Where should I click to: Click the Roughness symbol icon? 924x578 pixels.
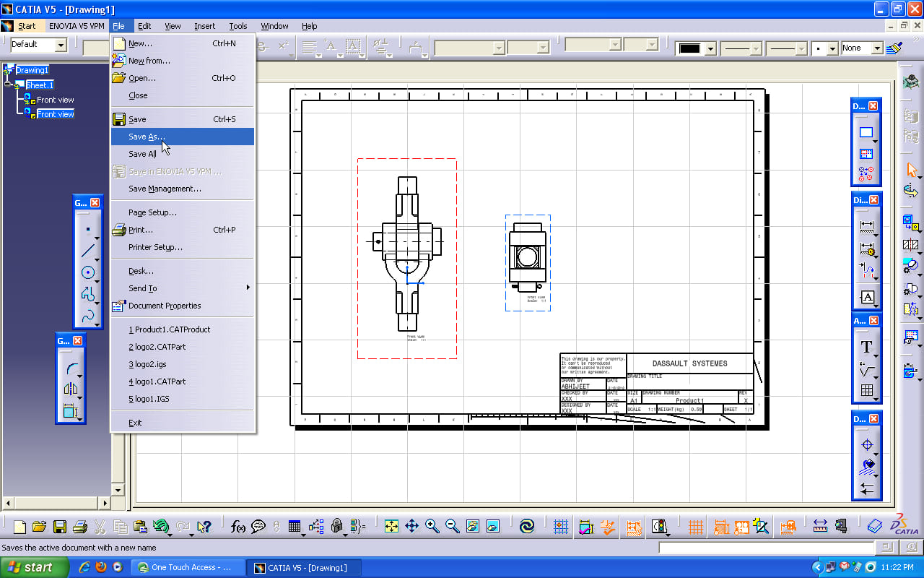coord(866,368)
